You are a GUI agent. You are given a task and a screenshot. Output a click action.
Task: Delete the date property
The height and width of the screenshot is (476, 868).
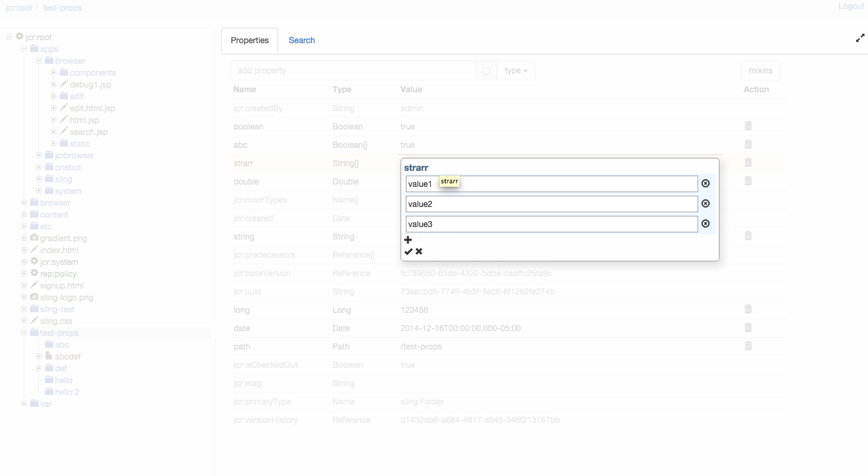(x=748, y=327)
